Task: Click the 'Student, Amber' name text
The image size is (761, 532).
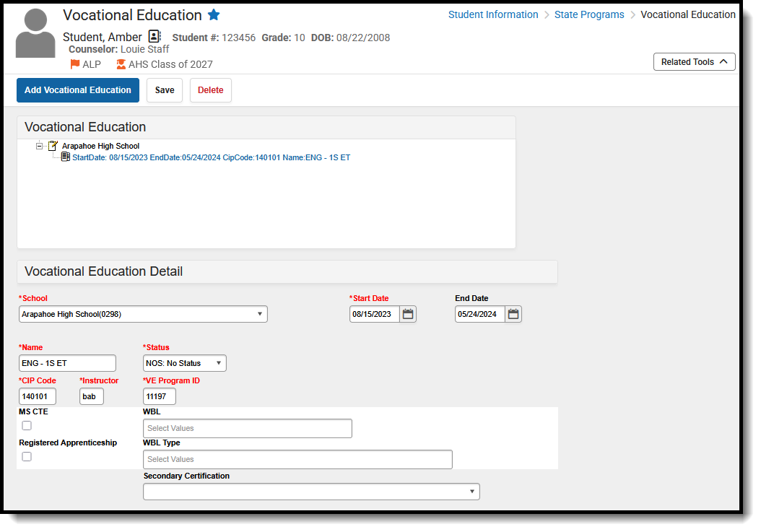Action: pyautogui.click(x=102, y=37)
